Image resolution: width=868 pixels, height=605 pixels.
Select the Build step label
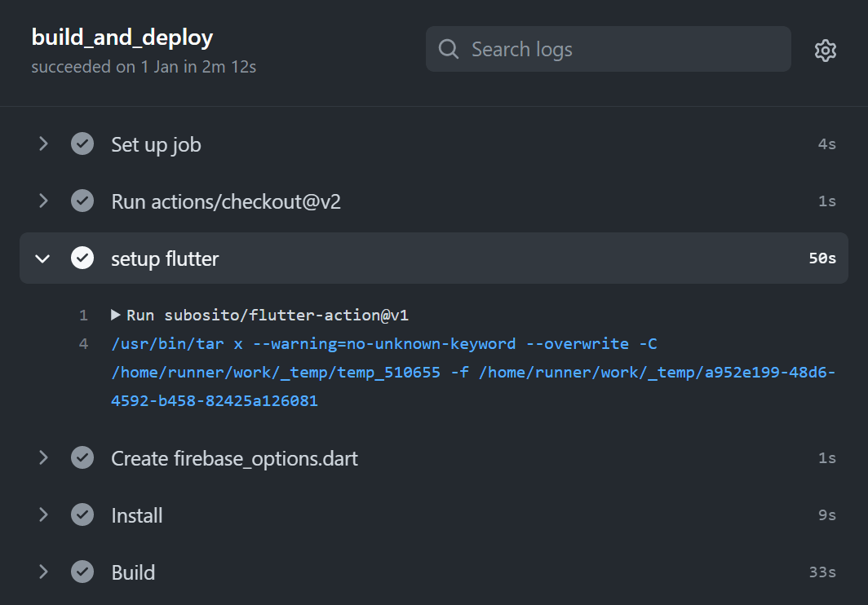[x=134, y=572]
